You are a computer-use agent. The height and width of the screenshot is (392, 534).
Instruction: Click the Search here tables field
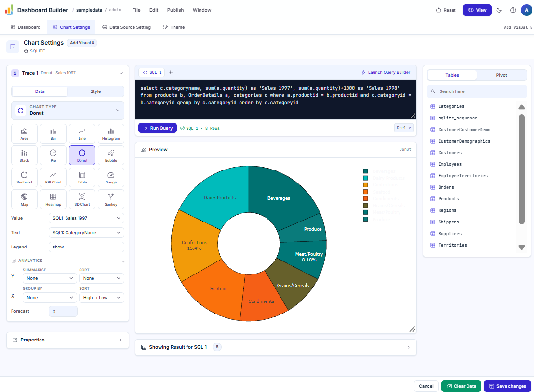point(477,91)
